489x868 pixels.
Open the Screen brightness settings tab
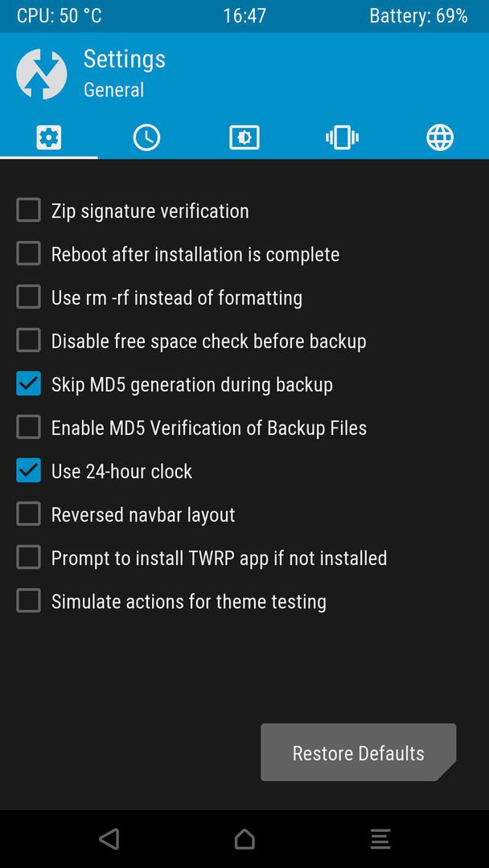pyautogui.click(x=244, y=137)
